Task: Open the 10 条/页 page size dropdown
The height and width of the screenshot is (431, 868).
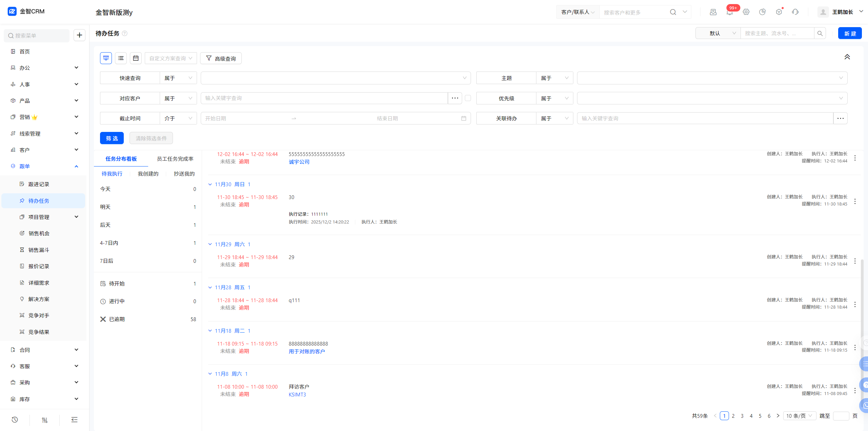Action: pos(799,416)
